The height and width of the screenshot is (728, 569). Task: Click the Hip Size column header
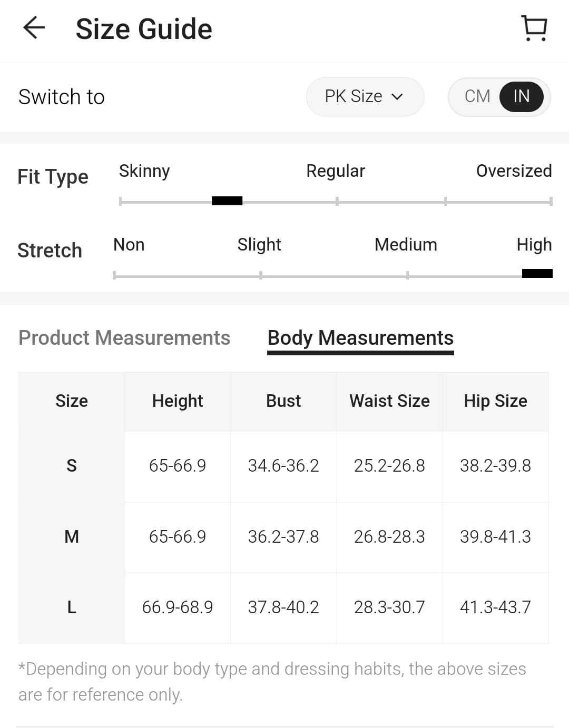(x=495, y=401)
